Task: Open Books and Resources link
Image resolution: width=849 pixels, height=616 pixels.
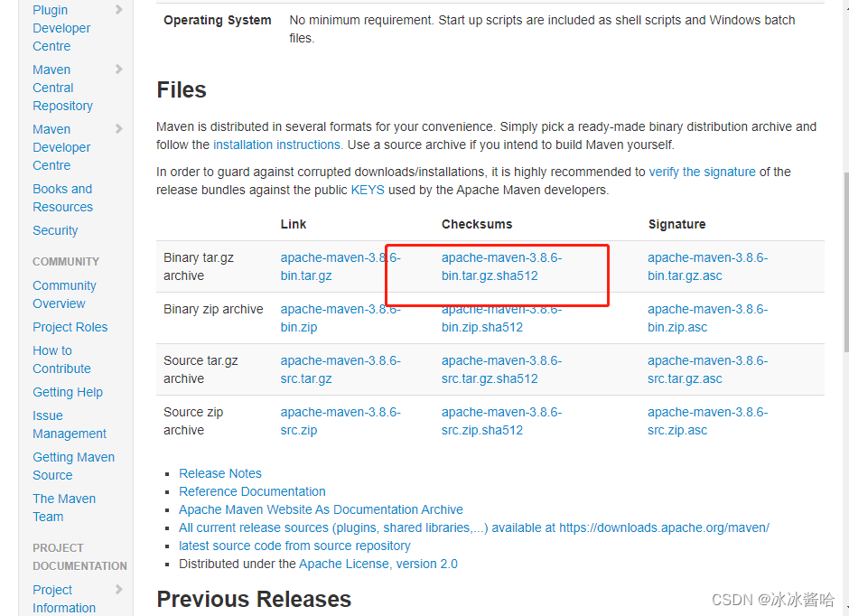Action: (62, 198)
